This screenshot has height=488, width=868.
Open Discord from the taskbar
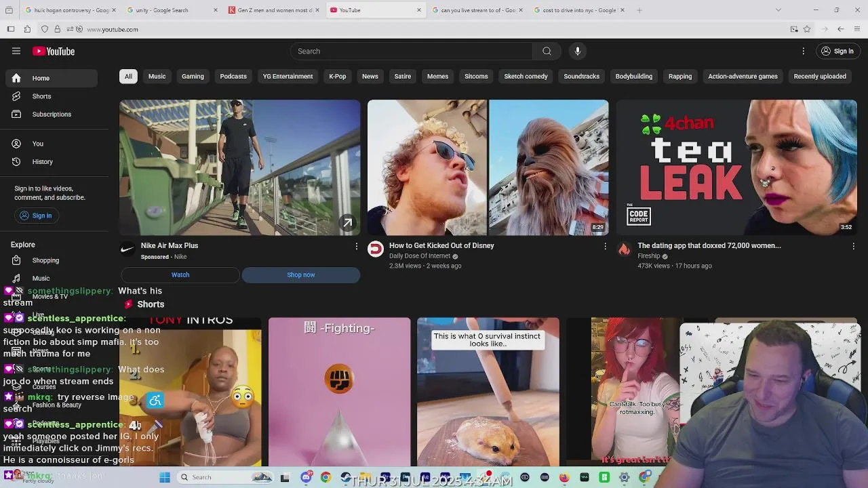307,477
